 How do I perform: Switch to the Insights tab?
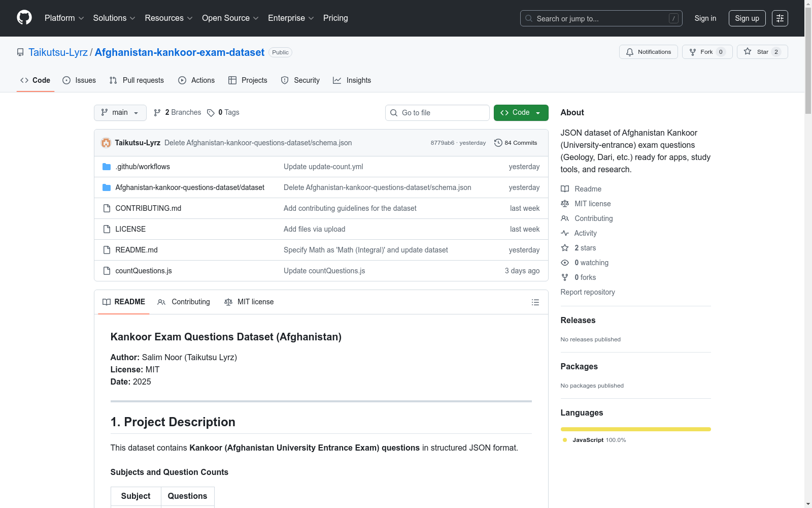(x=352, y=80)
